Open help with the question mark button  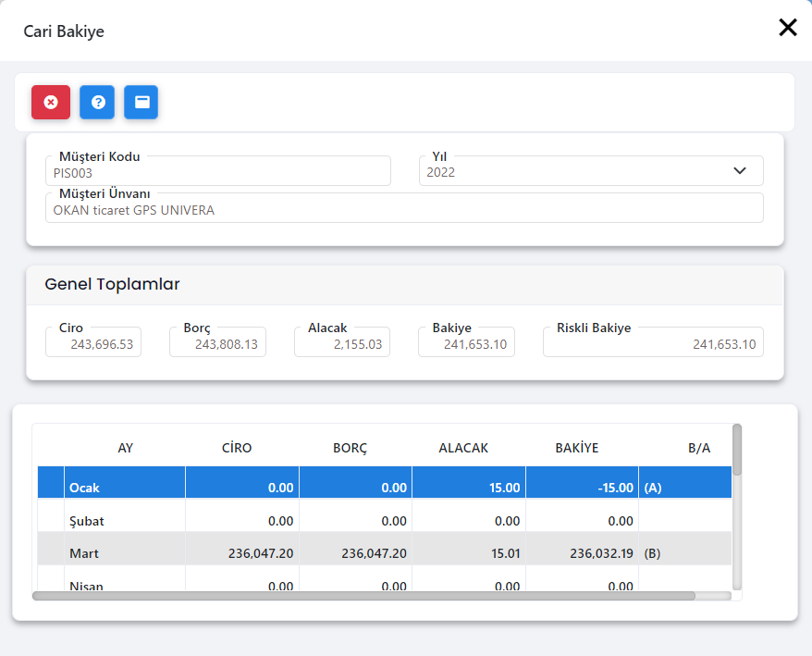[x=97, y=102]
